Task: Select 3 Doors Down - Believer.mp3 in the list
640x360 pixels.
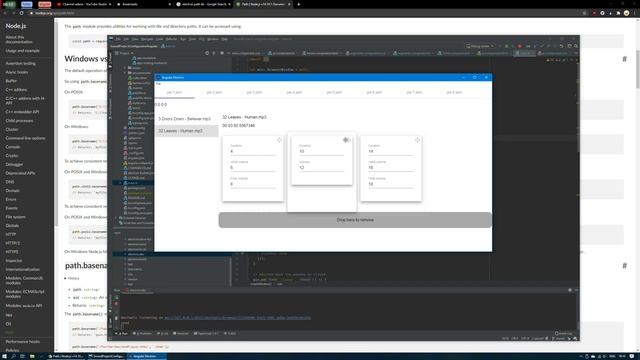Action: click(187, 119)
